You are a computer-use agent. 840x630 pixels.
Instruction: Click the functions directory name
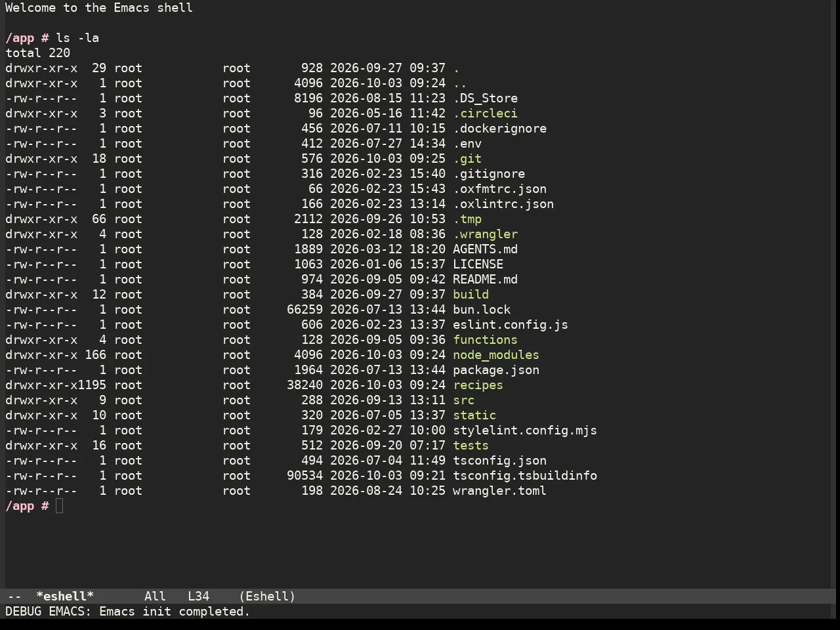485,340
